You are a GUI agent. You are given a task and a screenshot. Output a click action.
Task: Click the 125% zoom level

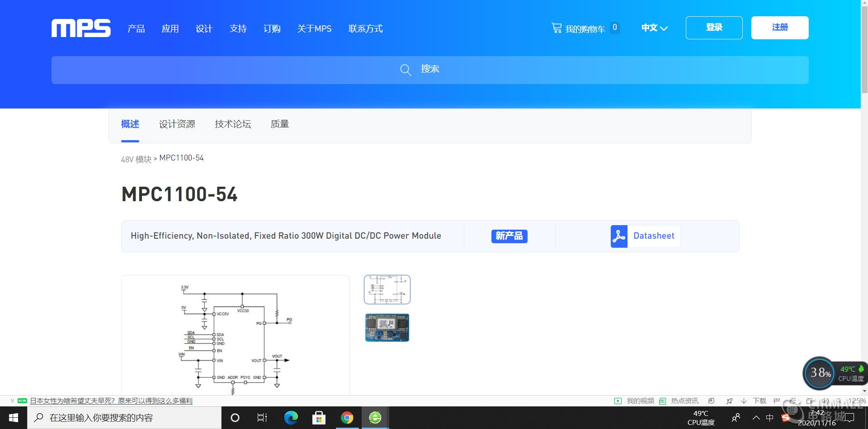pos(857,401)
